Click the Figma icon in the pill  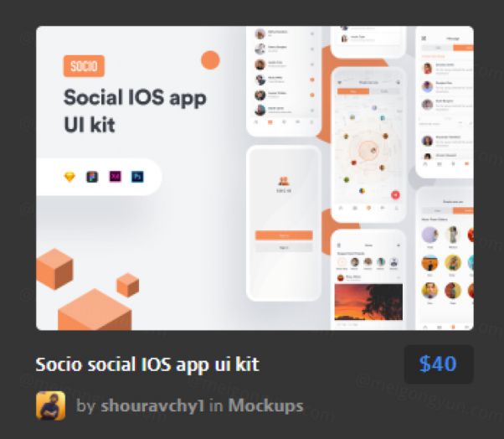tap(92, 177)
